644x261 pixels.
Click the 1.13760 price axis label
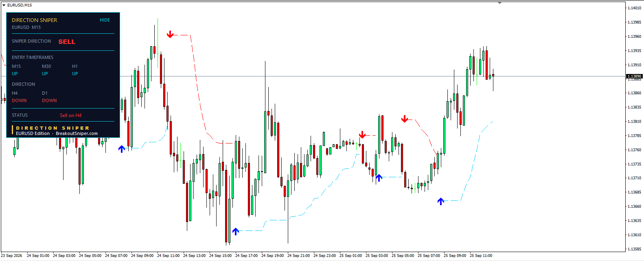tap(634, 150)
